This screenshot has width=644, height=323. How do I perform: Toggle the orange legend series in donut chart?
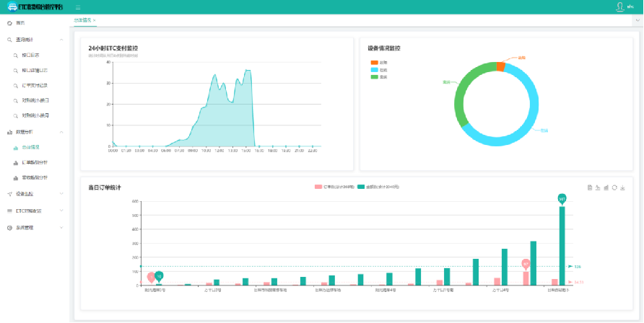pos(374,63)
